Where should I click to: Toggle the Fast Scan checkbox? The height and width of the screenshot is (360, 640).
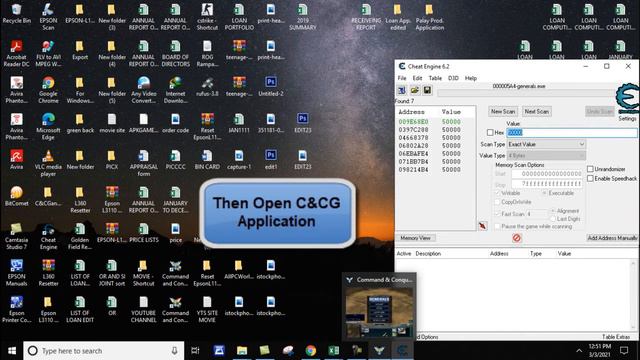[497, 213]
